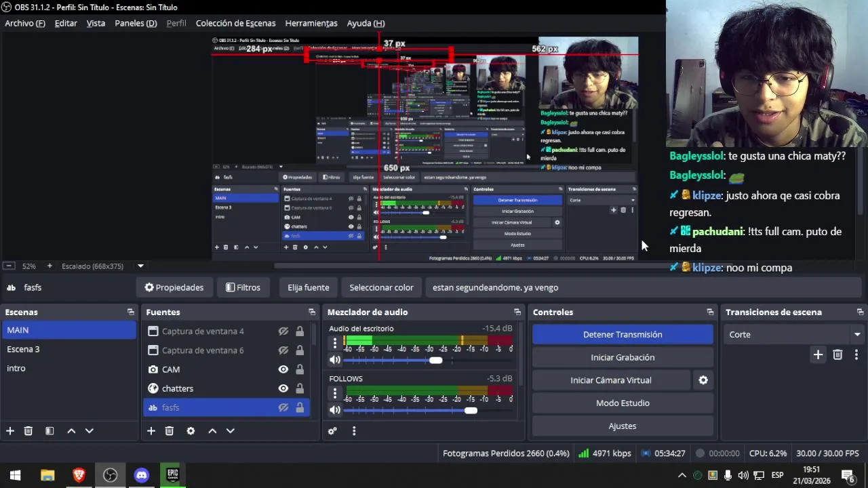Show the fasfs text source
The height and width of the screenshot is (488, 868).
283,407
